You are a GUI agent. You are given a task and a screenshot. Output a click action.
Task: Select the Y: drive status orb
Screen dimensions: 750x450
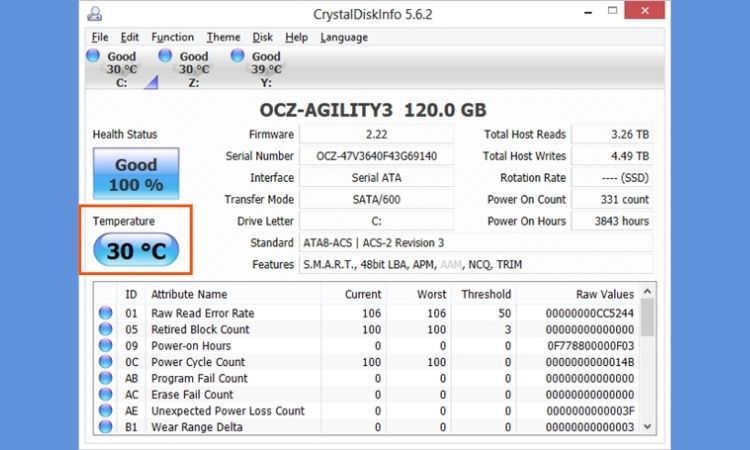238,55
